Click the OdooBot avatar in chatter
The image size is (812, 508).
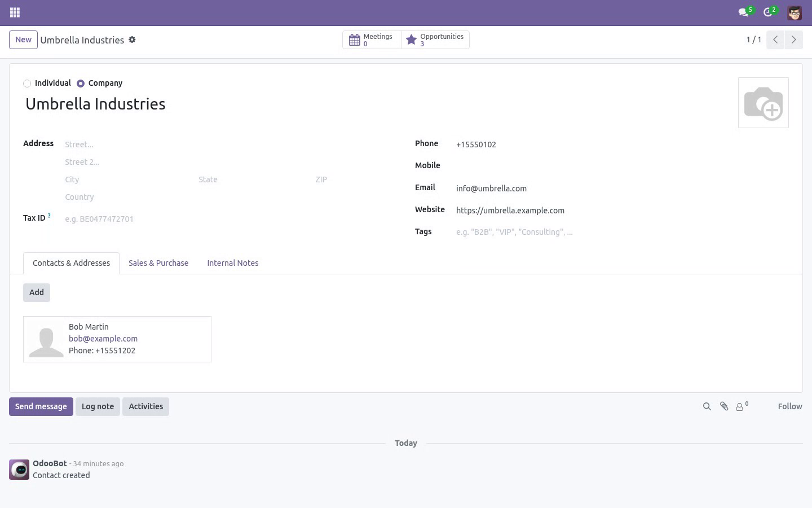click(19, 470)
